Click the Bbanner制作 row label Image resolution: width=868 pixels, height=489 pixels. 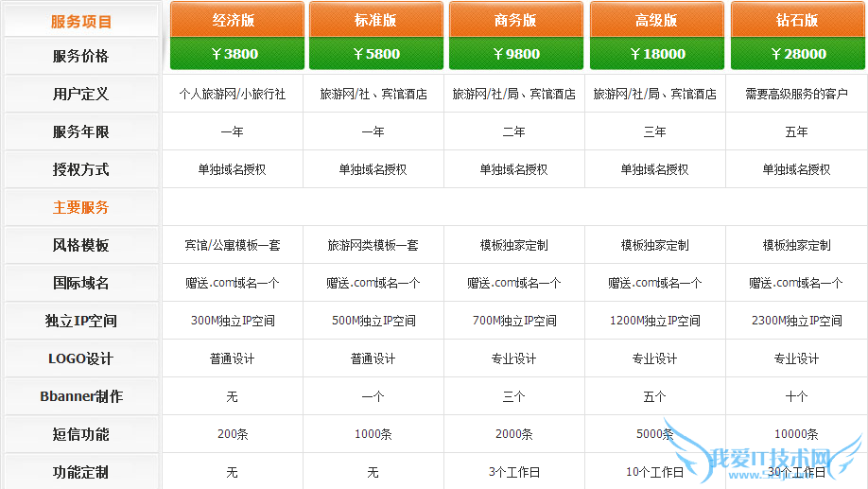point(81,396)
